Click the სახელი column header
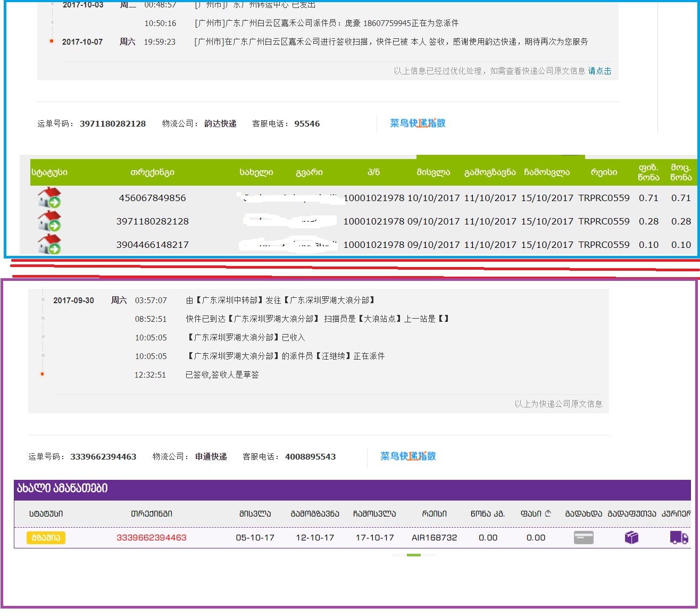This screenshot has height=616, width=700. pos(256,172)
